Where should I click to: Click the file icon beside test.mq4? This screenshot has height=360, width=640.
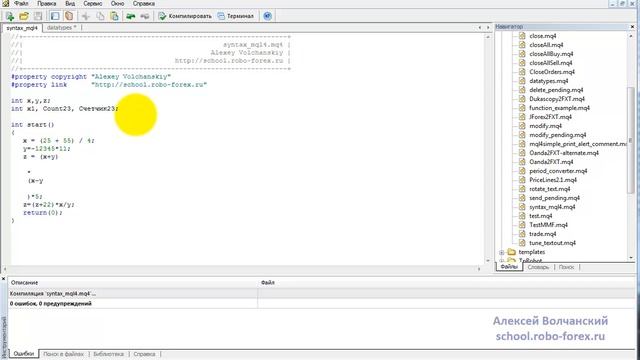pyautogui.click(x=522, y=216)
